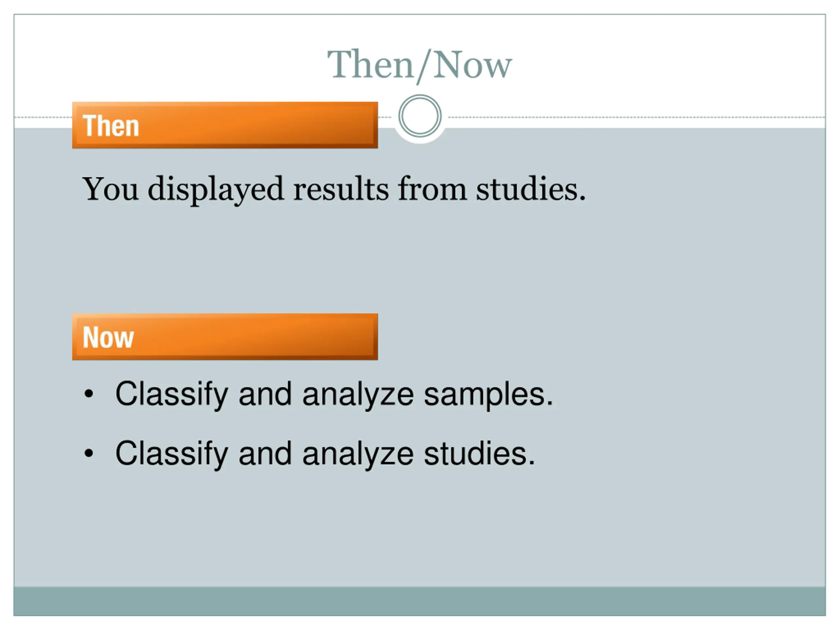Click the word 'Classify' in the second bullet
The width and height of the screenshot is (840, 630).
(x=172, y=454)
